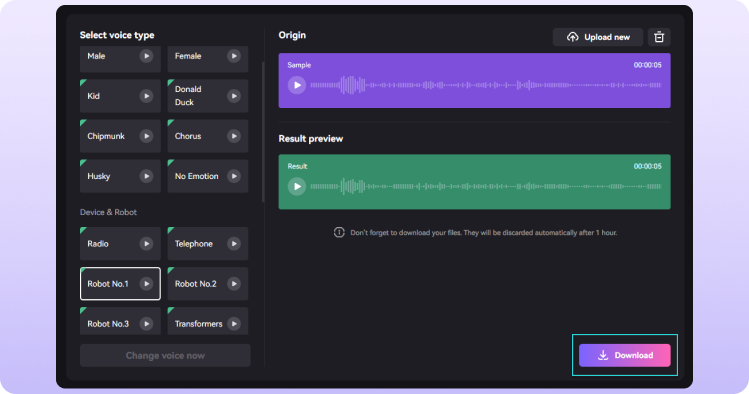This screenshot has width=749, height=394.
Task: Play the Kid voice preview
Action: pos(146,96)
